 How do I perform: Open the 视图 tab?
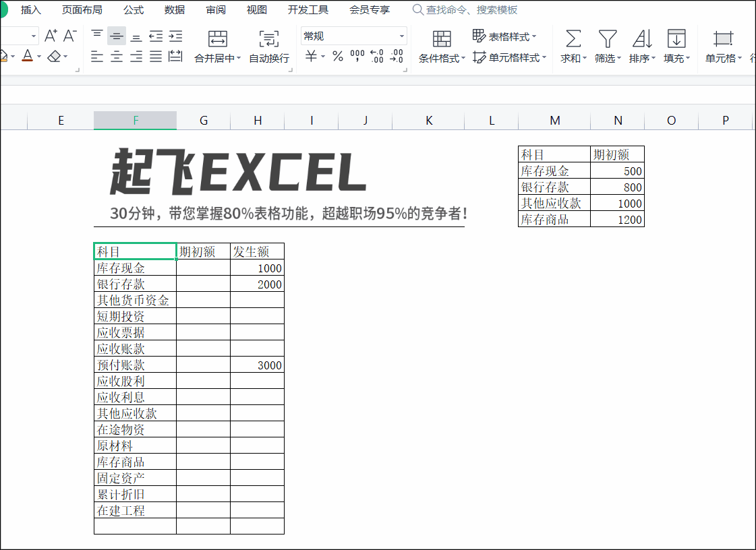tap(256, 9)
